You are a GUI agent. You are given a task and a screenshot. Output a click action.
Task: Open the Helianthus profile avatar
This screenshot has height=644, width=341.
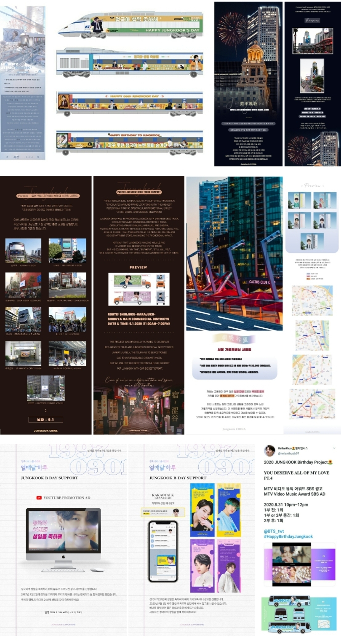click(x=269, y=451)
